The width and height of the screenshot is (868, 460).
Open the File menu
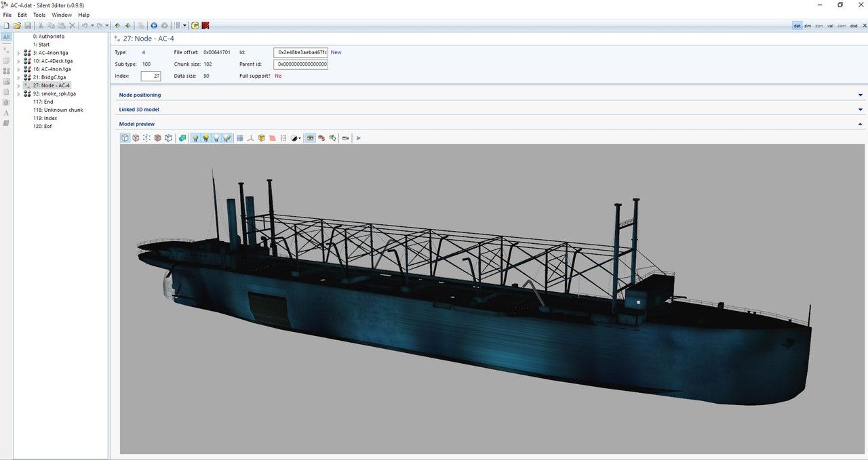[7, 15]
